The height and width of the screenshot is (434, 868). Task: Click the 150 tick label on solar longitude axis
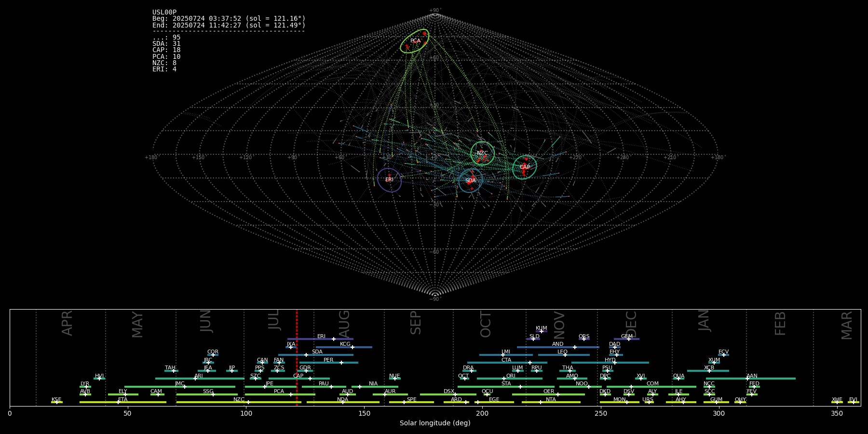click(x=364, y=414)
